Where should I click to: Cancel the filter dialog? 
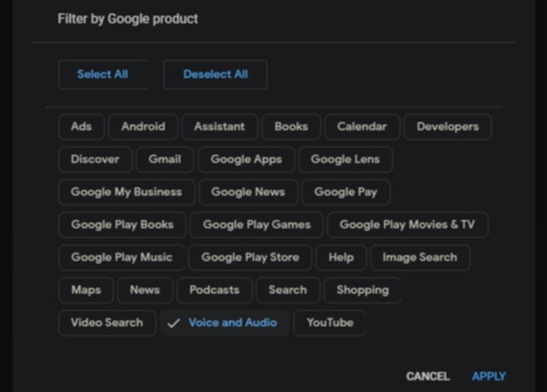(x=427, y=376)
